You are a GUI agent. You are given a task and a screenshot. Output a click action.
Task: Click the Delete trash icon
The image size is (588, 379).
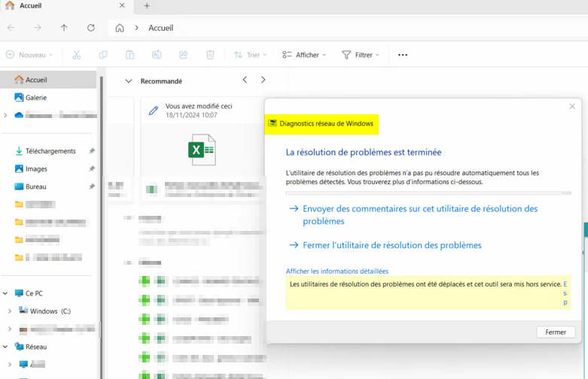(x=210, y=55)
